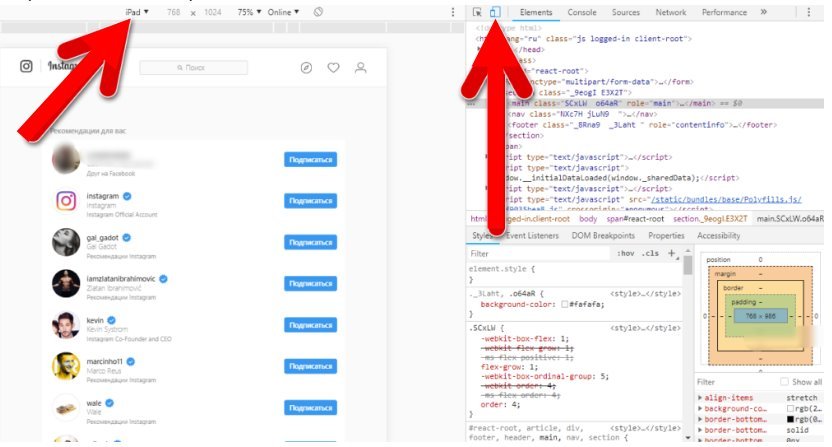Click the verified badge beside instagram
The width and height of the screenshot is (832, 447).
127,196
